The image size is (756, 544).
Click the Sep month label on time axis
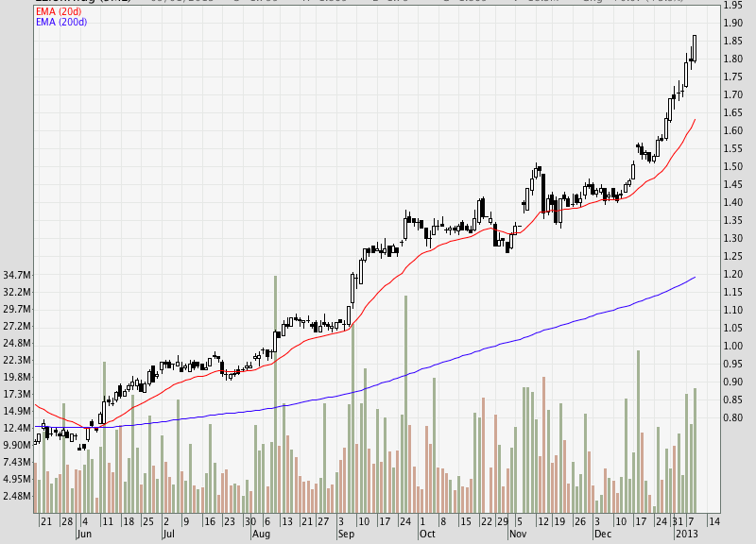[x=346, y=534]
